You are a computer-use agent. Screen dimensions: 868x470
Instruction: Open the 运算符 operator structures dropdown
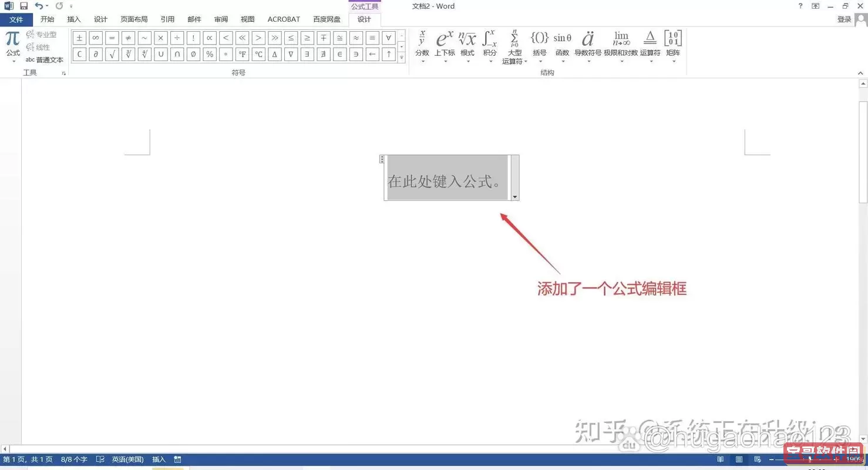pyautogui.click(x=650, y=47)
